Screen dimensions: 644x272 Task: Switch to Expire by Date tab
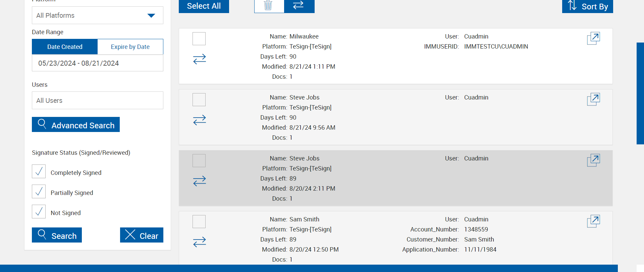[x=130, y=47]
